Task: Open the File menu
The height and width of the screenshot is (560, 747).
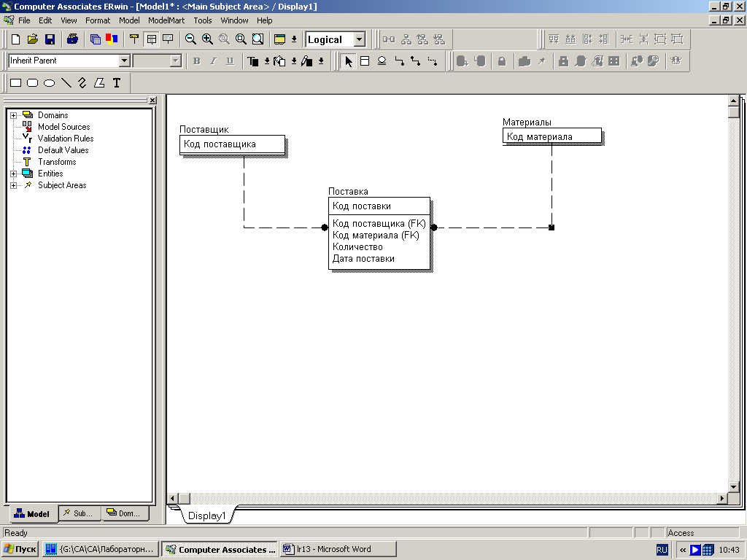Action: (24, 20)
